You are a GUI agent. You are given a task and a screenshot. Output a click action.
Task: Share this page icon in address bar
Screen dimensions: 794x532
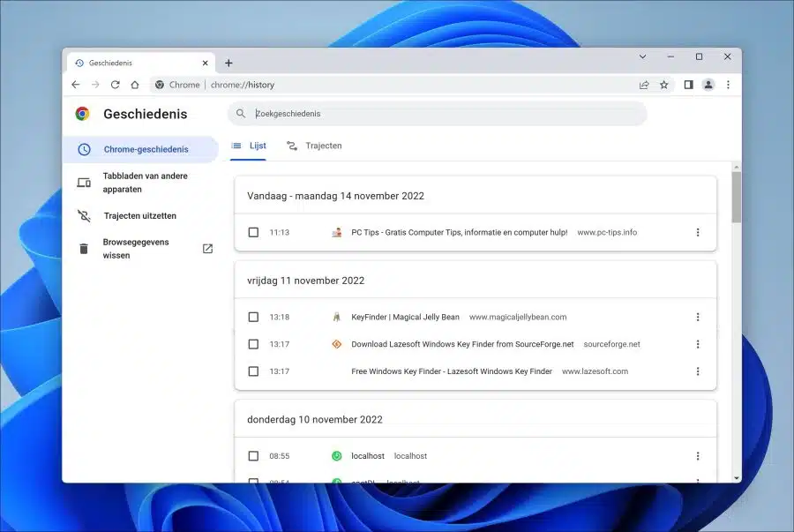[x=644, y=85]
